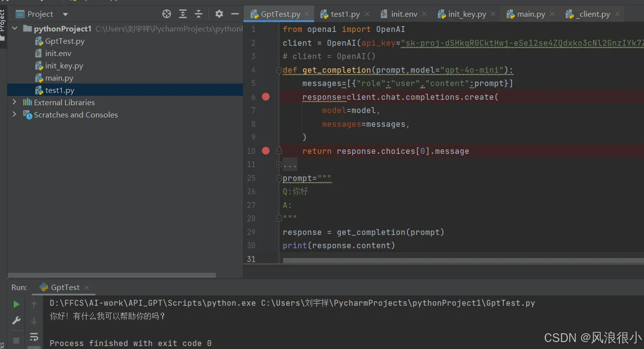
Task: Click the Project vertical tool window tab
Action: 3,25
